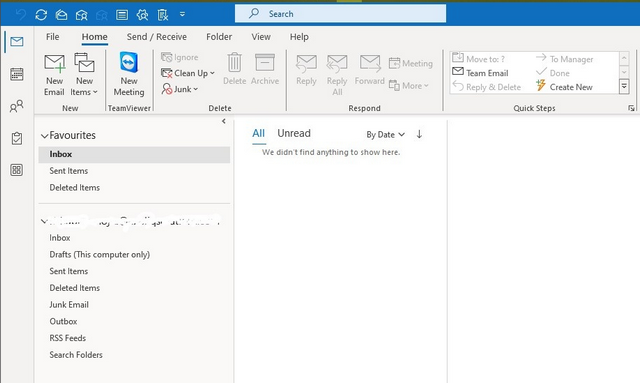Collapse the Favourites section
Viewport: 640px width, 383px height.
point(44,136)
